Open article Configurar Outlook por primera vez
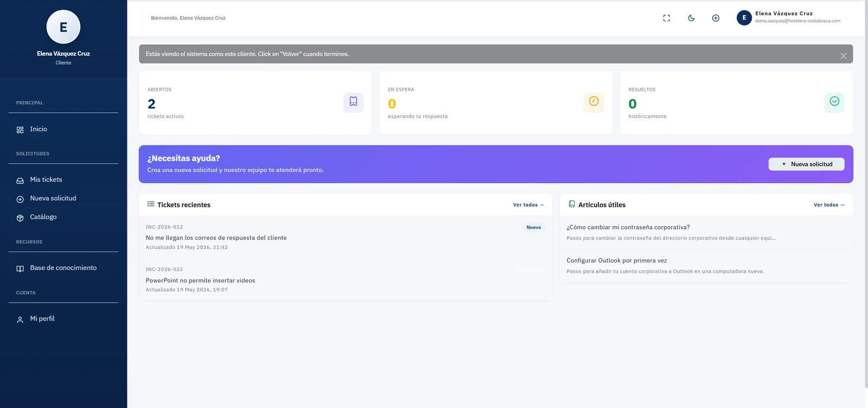This screenshot has width=868, height=408. (x=706, y=266)
